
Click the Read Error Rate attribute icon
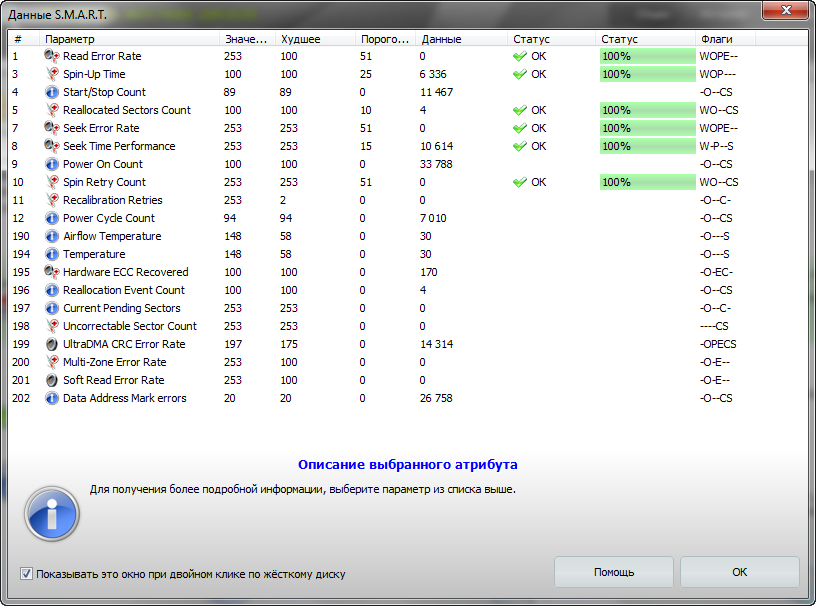click(51, 56)
